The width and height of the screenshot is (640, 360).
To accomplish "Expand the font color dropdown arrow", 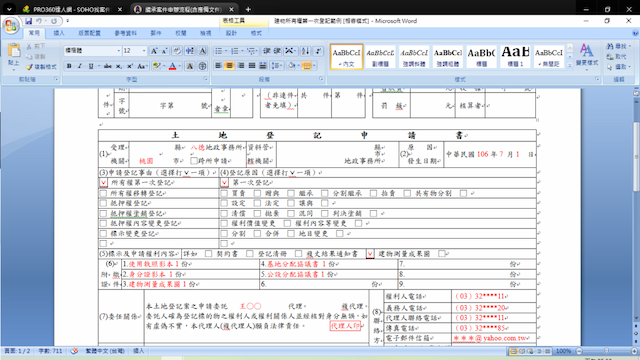I will coord(180,66).
